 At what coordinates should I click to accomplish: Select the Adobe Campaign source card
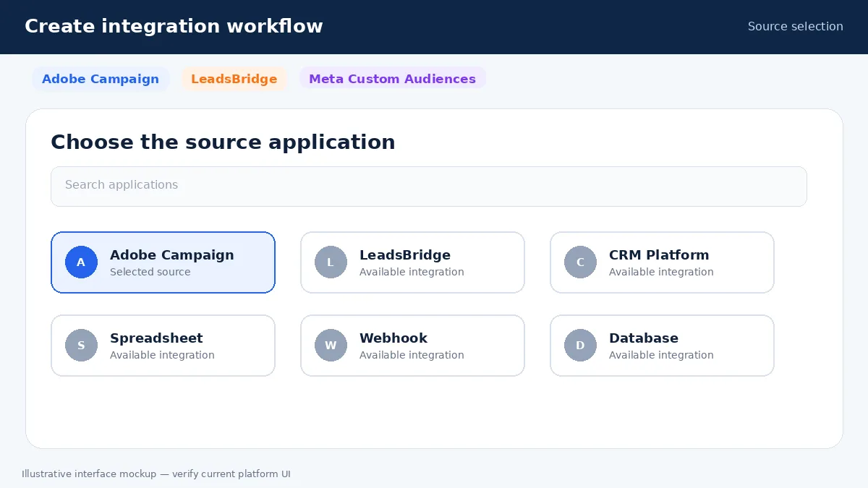click(163, 262)
